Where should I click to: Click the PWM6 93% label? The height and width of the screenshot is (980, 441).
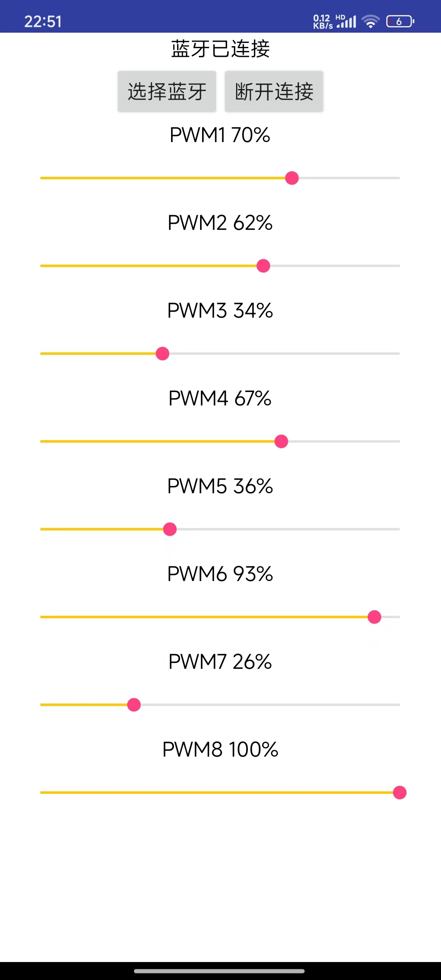coord(220,574)
